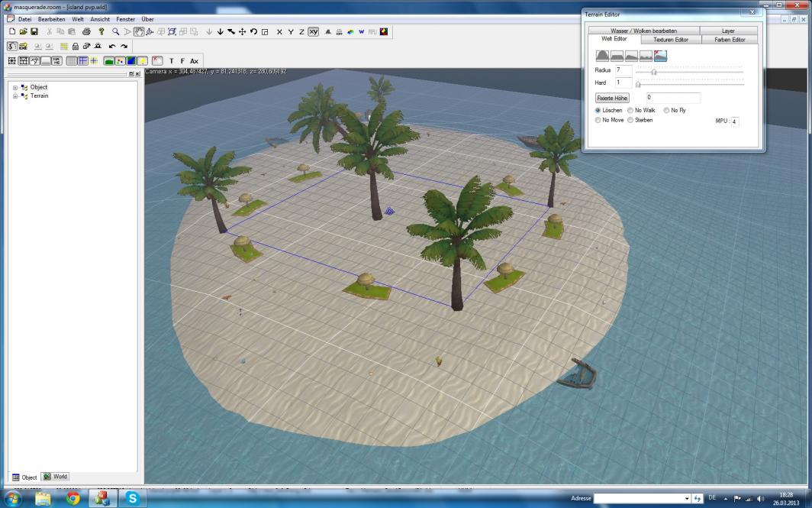This screenshot has height=508, width=812.
Task: Click the Fixierte Höhe button
Action: point(612,98)
